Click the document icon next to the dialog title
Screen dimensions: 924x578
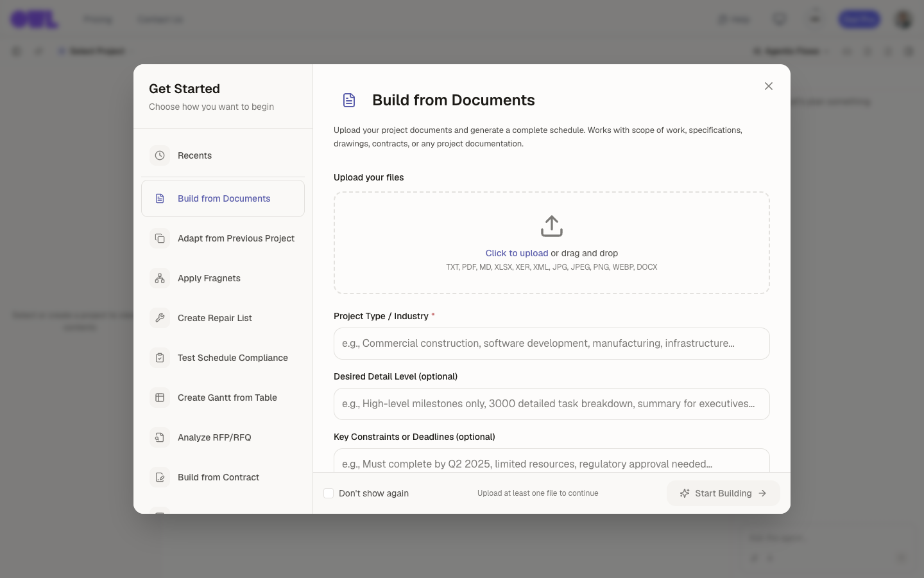(349, 100)
